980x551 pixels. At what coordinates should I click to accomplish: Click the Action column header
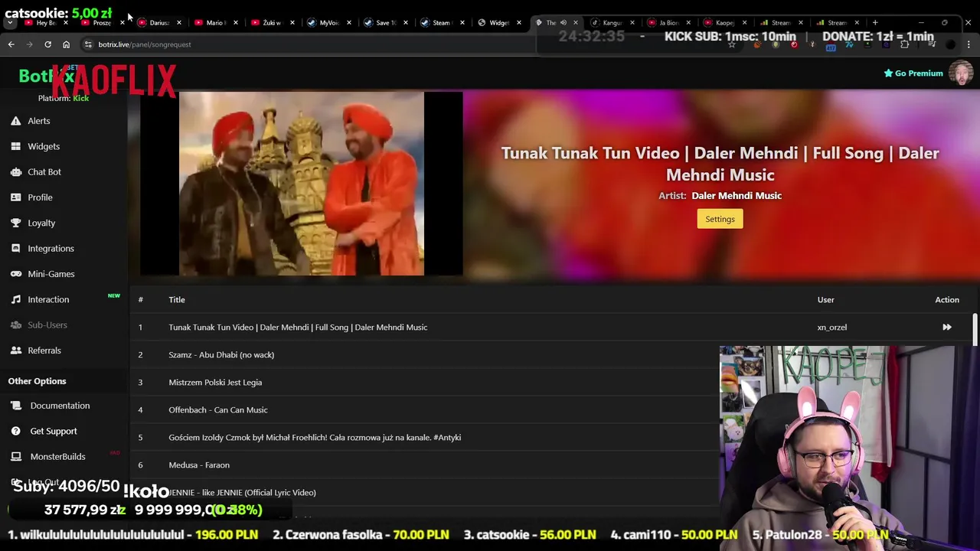pos(947,300)
